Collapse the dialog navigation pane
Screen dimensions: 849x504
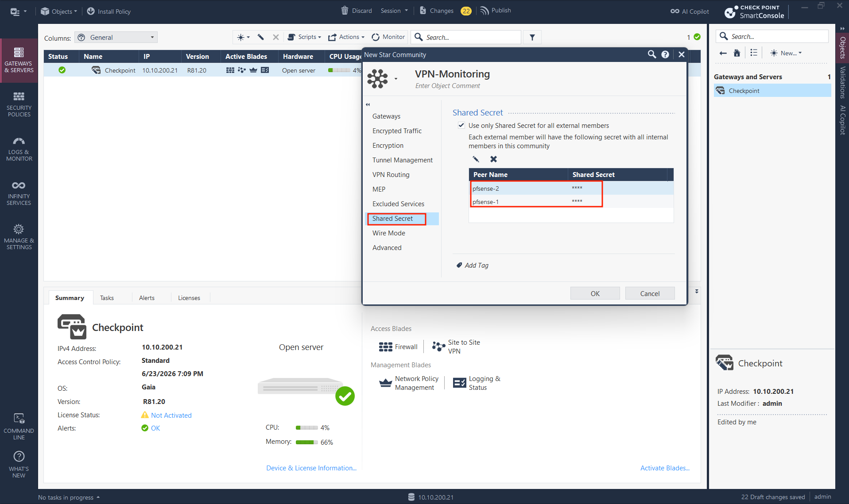click(x=368, y=104)
